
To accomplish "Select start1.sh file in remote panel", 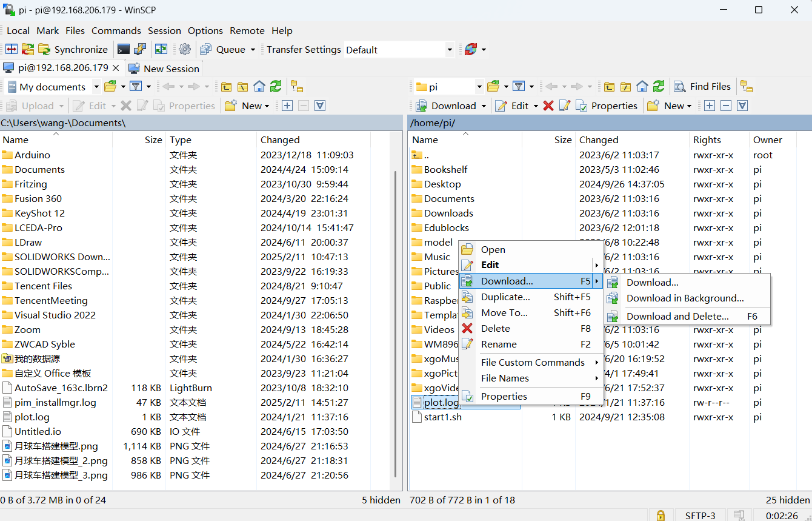I will tap(442, 417).
